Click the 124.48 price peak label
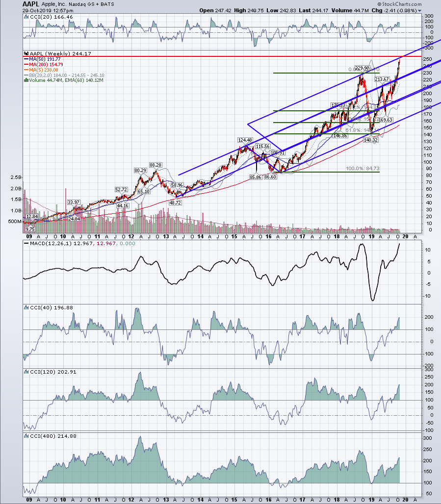Viewport: 441px width, 504px height. [245, 140]
